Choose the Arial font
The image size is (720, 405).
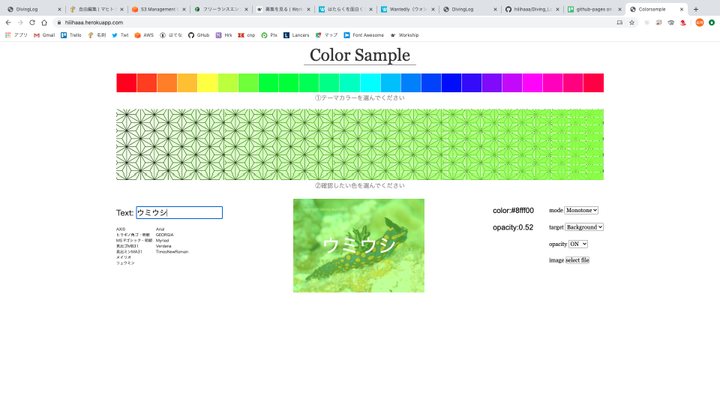(x=160, y=229)
